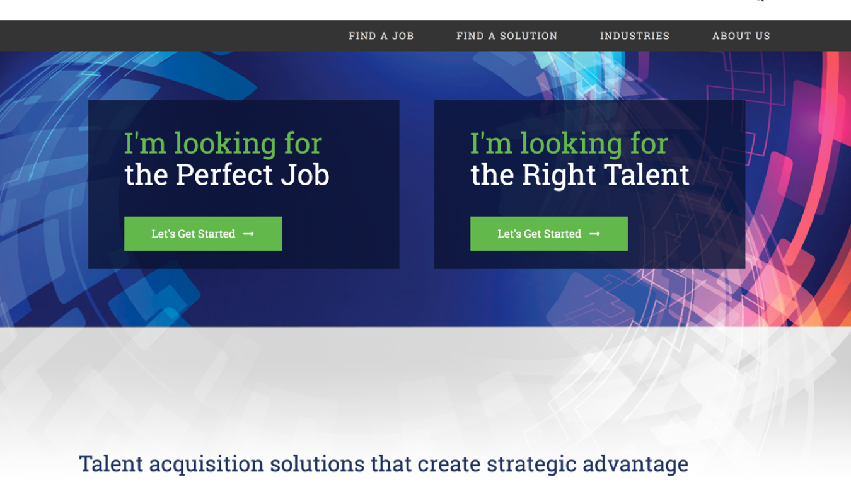Click the dark navigation bar
This screenshot has width=851, height=504.
pyautogui.click(x=189, y=36)
